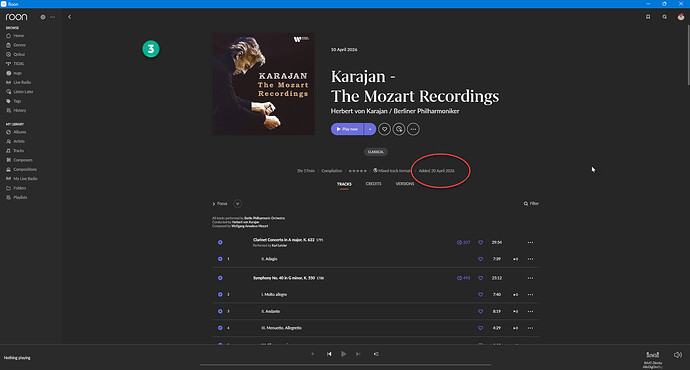Image resolution: width=690 pixels, height=370 pixels.
Task: Open more options for Clarinet Concerto row
Action: (530, 242)
